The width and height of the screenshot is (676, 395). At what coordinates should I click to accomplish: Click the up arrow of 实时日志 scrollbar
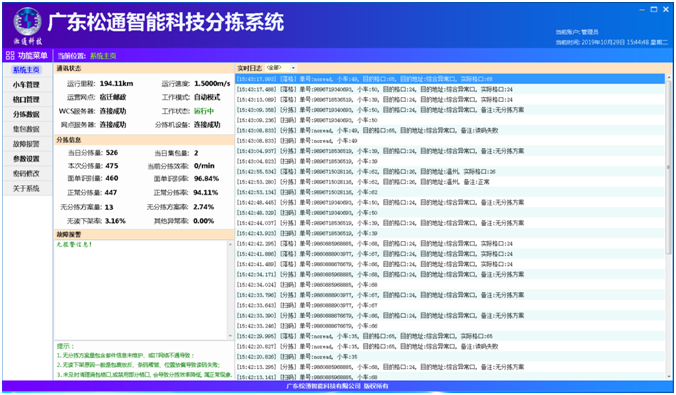pyautogui.click(x=669, y=78)
